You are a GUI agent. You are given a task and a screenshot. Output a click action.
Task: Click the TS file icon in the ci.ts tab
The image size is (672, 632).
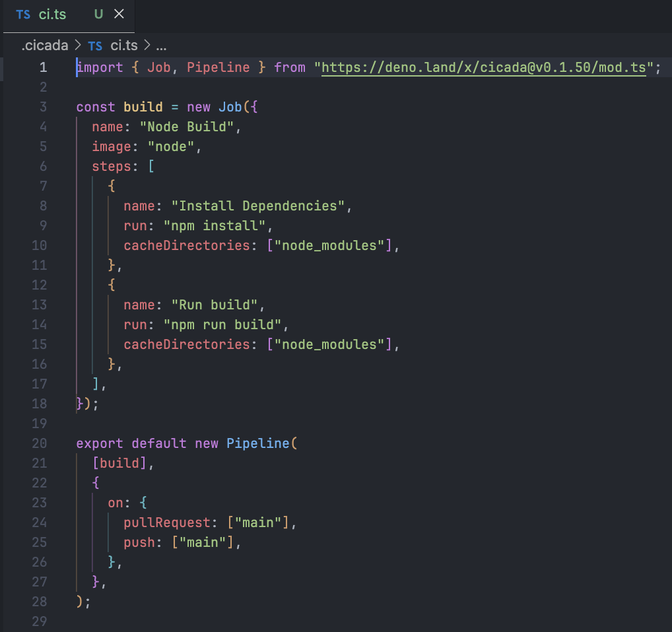point(23,15)
